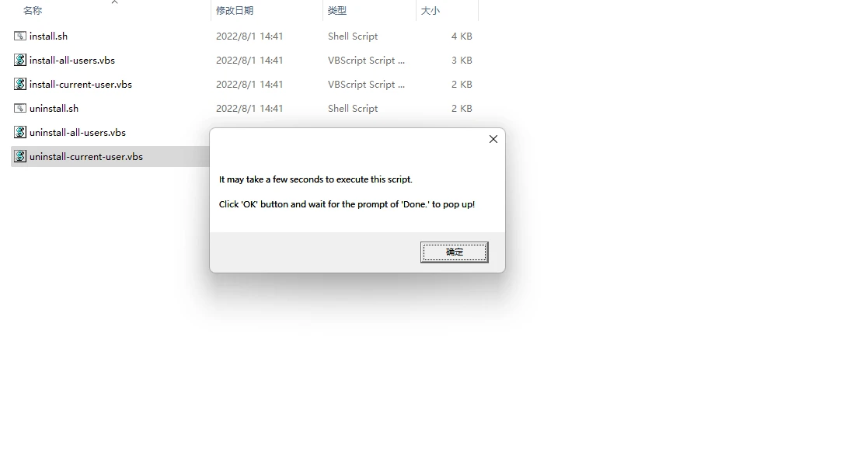This screenshot has height=473, width=868.
Task: Click the install.sh file icon
Action: [20, 36]
